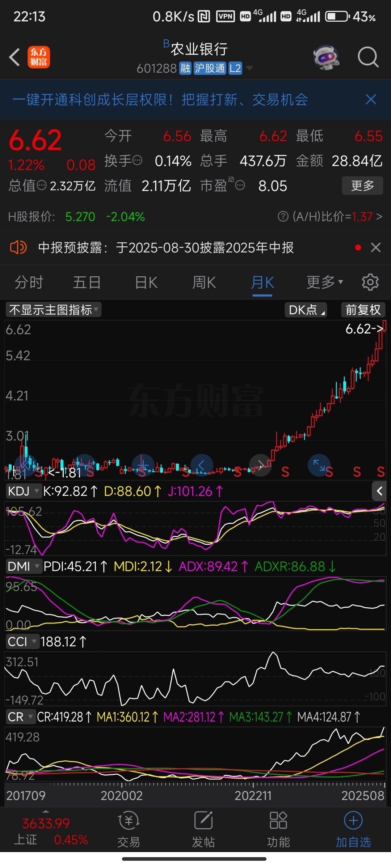Tap the CCI 188.12 value
This screenshot has width=391, height=868.
(x=63, y=642)
